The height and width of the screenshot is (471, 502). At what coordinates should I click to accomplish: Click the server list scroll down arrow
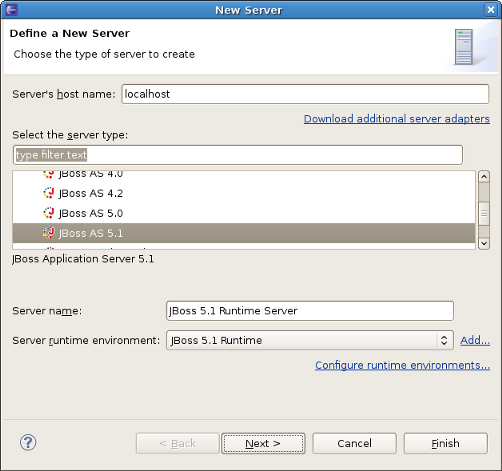484,243
